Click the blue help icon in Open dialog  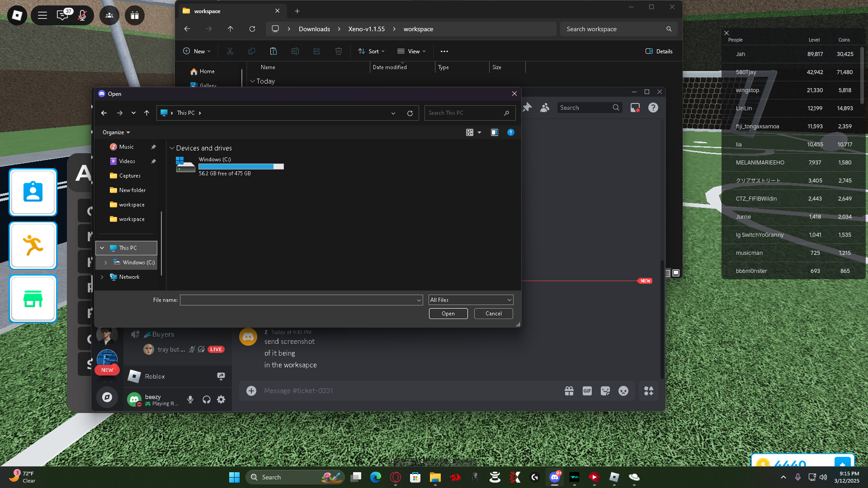point(511,132)
